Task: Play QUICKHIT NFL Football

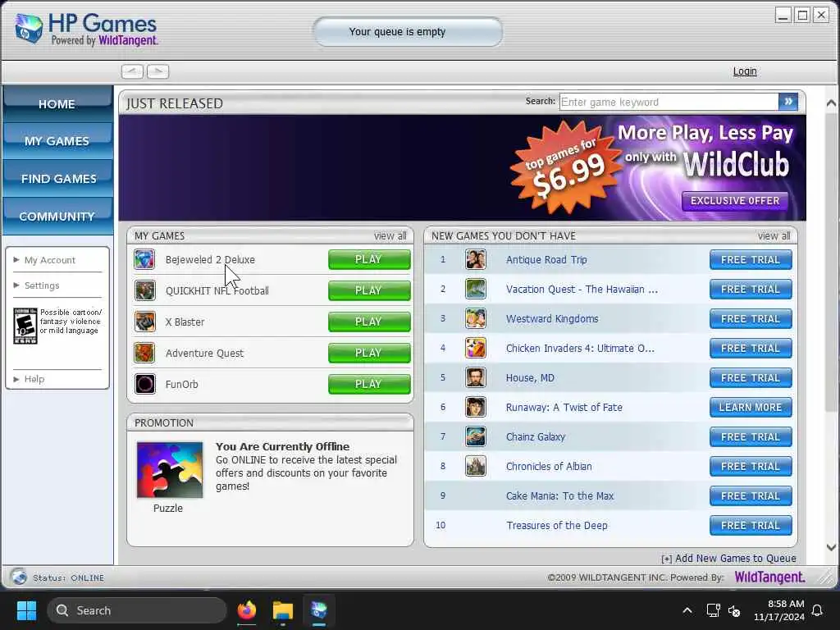Action: click(x=369, y=290)
